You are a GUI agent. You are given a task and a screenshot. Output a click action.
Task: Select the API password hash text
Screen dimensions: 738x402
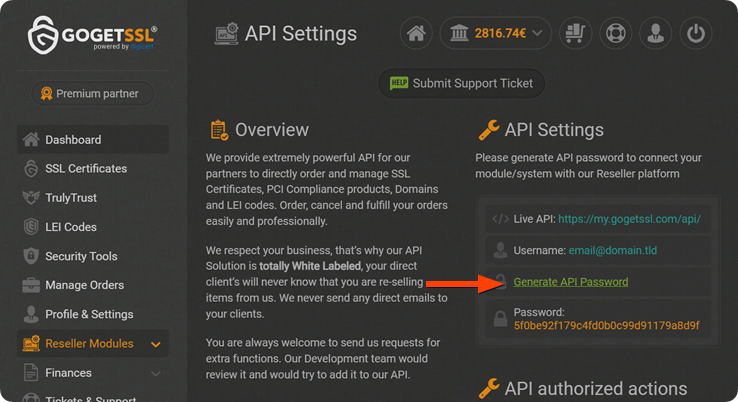[x=606, y=325]
